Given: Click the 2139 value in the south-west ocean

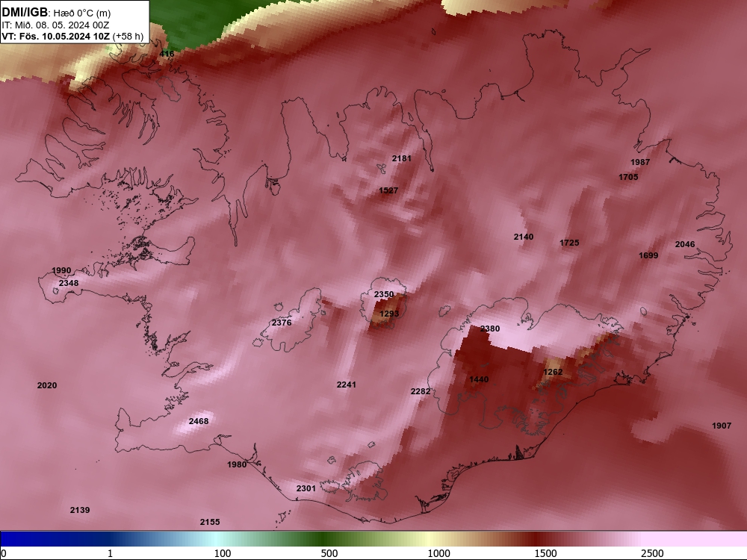Looking at the screenshot, I should [80, 511].
